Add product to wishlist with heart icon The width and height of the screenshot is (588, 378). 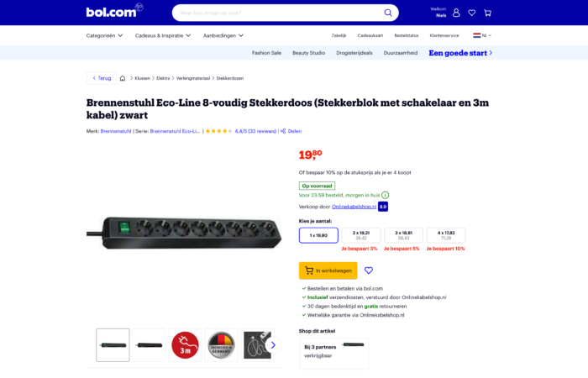(x=369, y=270)
